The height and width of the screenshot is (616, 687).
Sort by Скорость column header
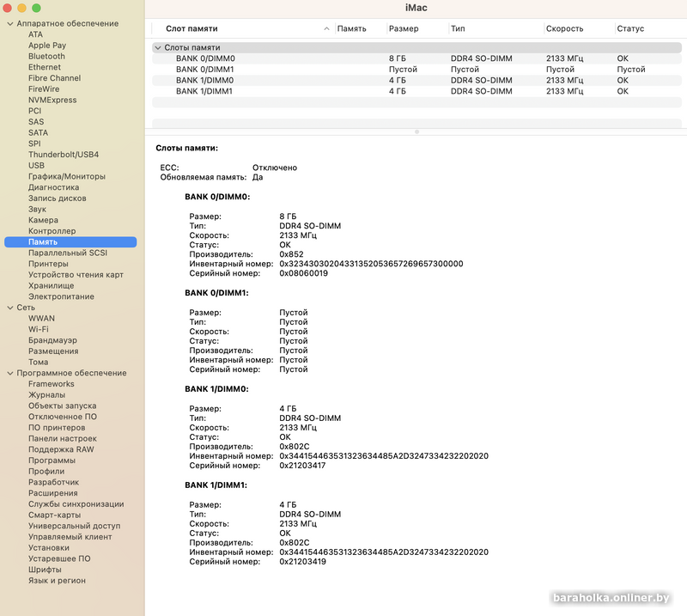click(x=564, y=28)
